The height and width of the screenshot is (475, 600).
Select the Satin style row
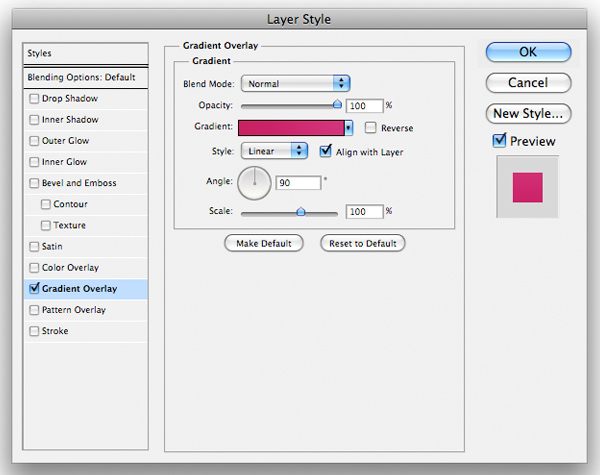pos(85,246)
